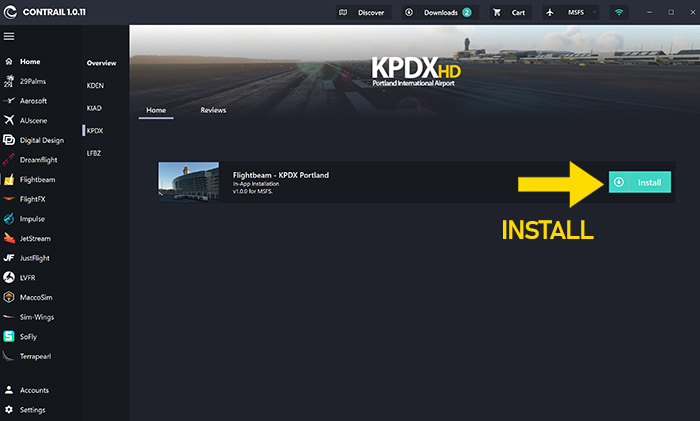Open FlightFX publisher icon
This screenshot has width=700, height=421.
pos(9,199)
